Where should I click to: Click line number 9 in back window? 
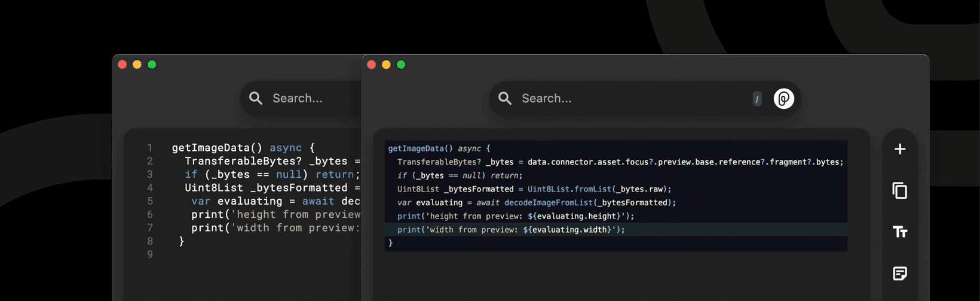(150, 254)
